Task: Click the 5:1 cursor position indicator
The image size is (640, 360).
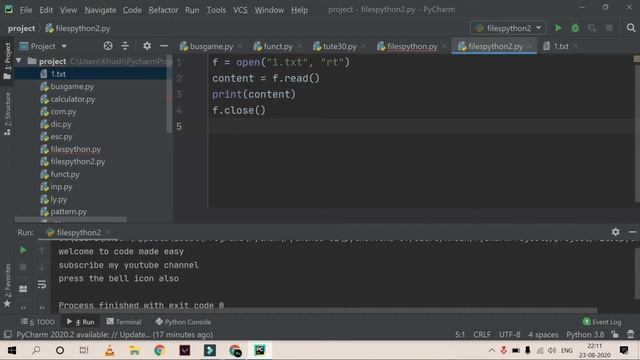Action: coord(460,334)
